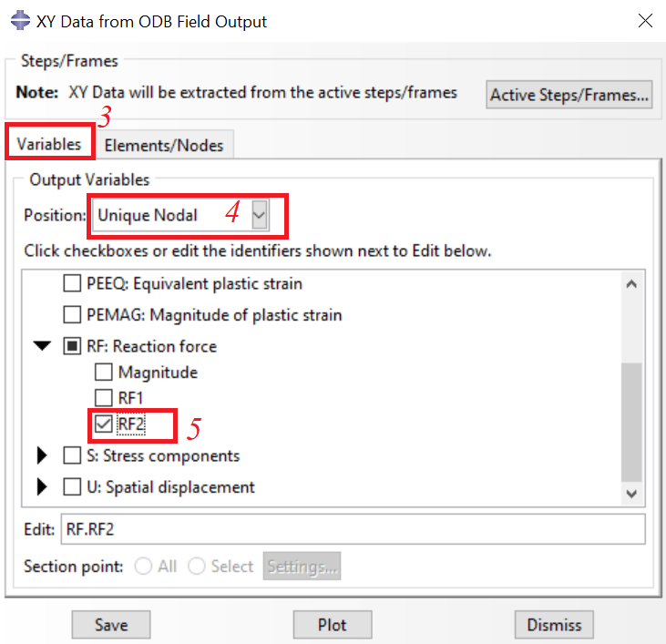Click the Edit field containing RF.RF2
The image size is (666, 644).
point(353,529)
